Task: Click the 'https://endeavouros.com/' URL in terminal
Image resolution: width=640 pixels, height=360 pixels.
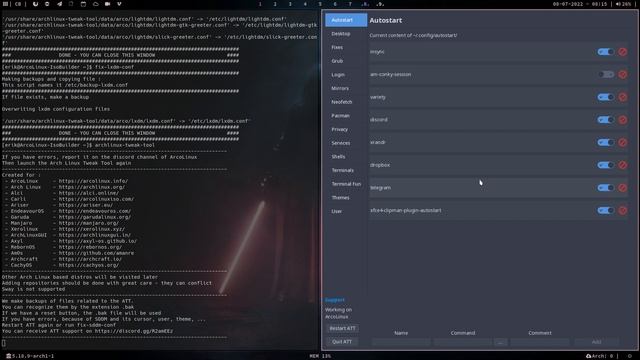Action: [95, 211]
